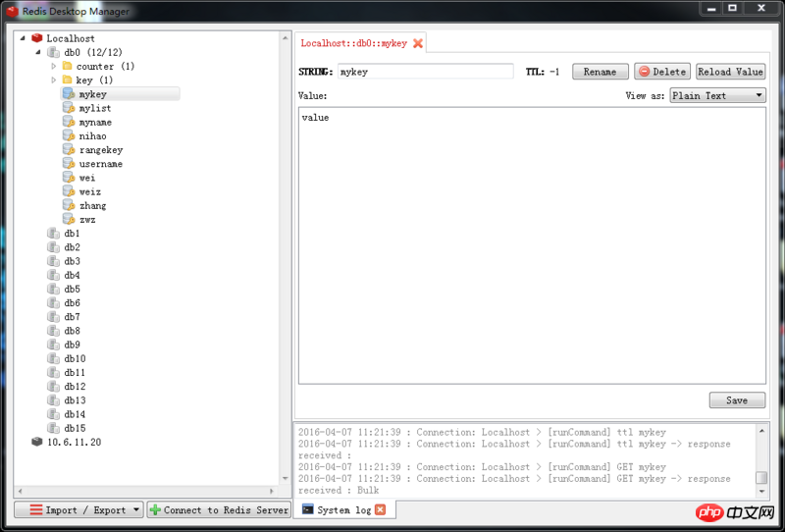Click the db0 database icon

[x=53, y=52]
